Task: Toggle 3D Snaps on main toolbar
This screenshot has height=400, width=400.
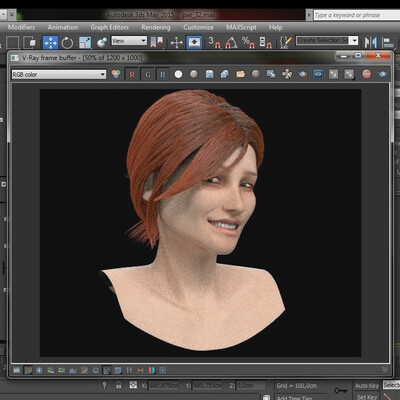Action: coord(214,42)
